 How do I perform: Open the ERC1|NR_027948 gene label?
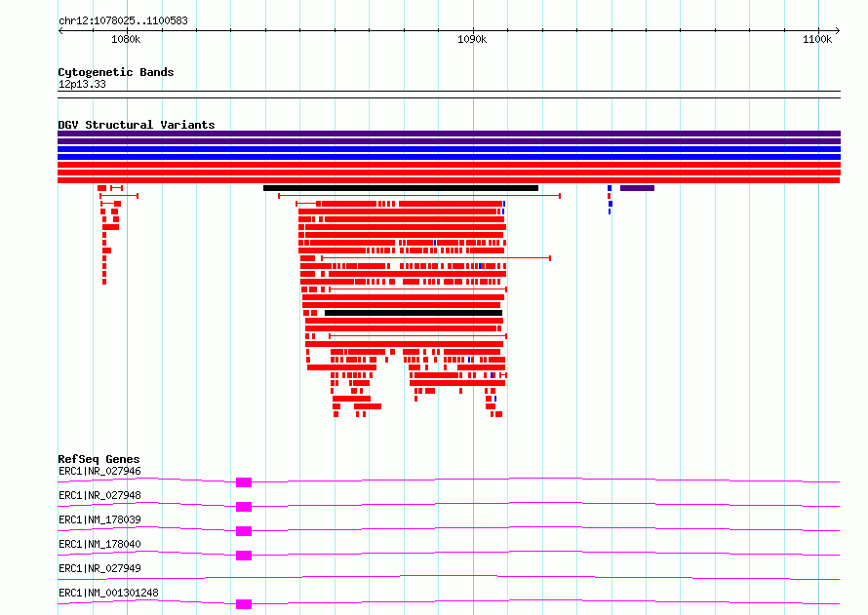pyautogui.click(x=99, y=495)
